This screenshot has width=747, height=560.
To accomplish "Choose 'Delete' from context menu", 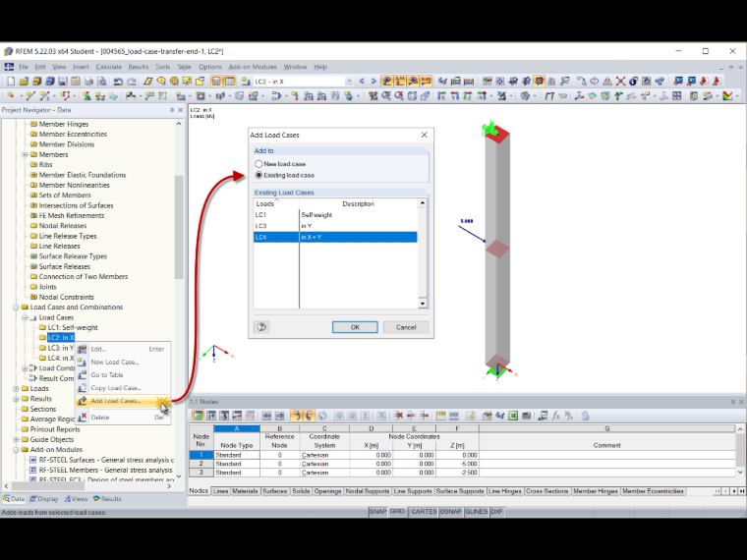I will pos(123,418).
